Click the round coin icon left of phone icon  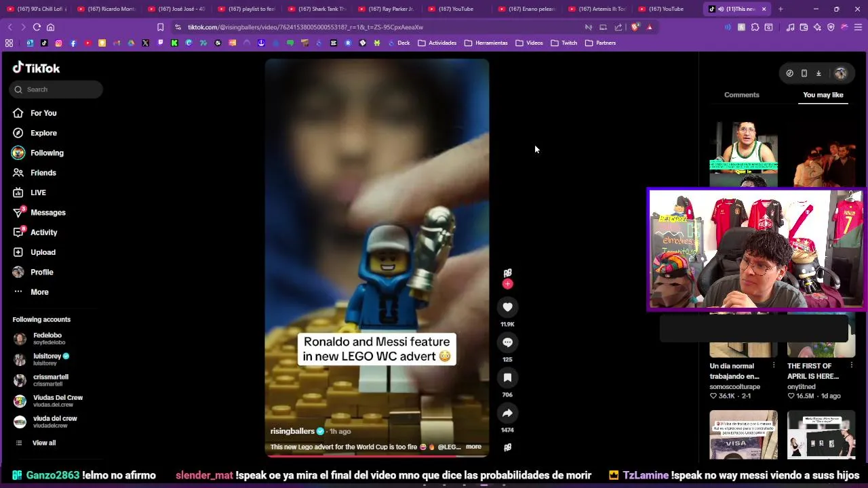[x=790, y=73]
